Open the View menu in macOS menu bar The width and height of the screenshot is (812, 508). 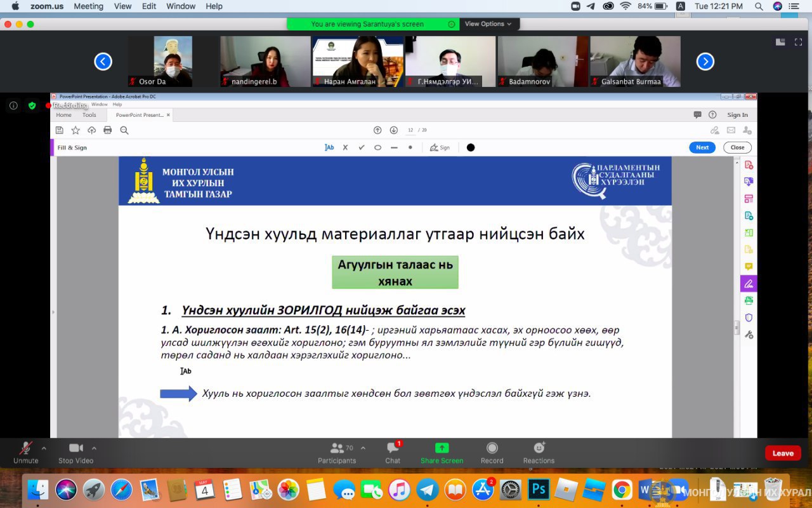click(x=122, y=6)
